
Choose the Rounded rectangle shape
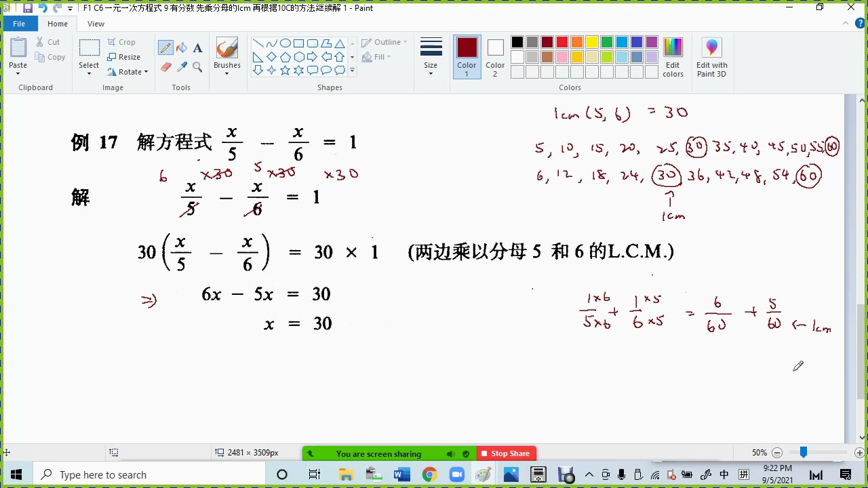pos(312,43)
